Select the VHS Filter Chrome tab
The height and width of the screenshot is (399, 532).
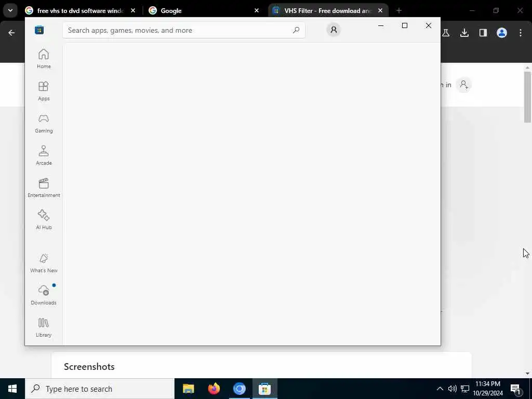[x=328, y=11]
